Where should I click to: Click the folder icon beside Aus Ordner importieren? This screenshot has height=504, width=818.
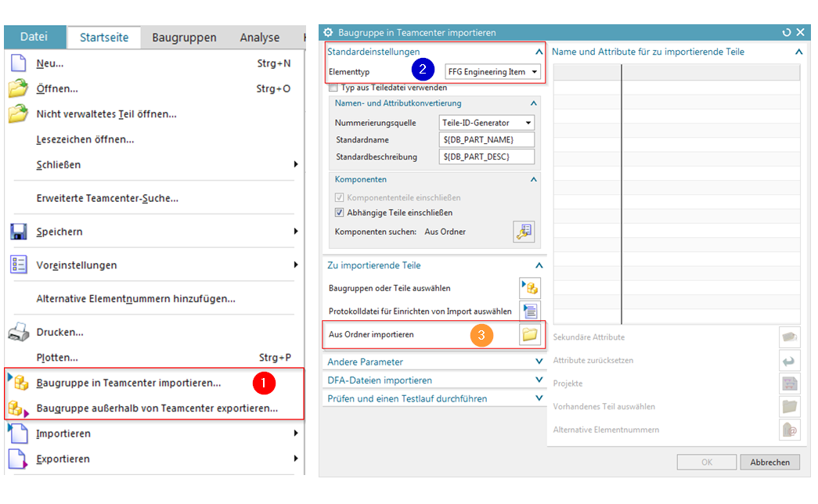coord(530,334)
